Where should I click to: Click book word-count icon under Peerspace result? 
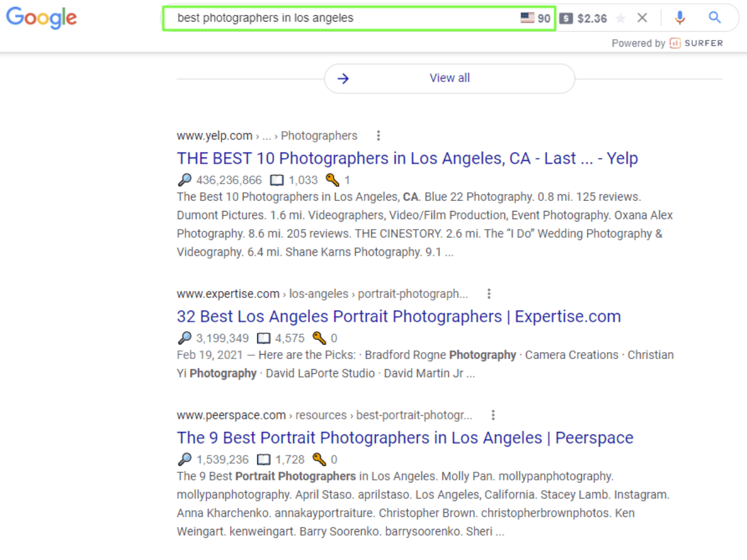(x=264, y=460)
